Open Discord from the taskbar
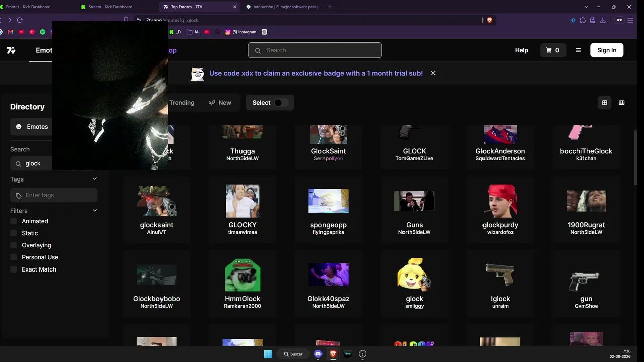The width and height of the screenshot is (644, 362). [x=318, y=354]
